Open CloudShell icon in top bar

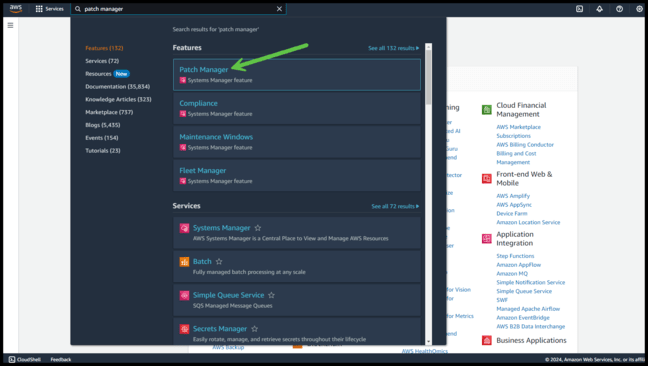point(579,9)
